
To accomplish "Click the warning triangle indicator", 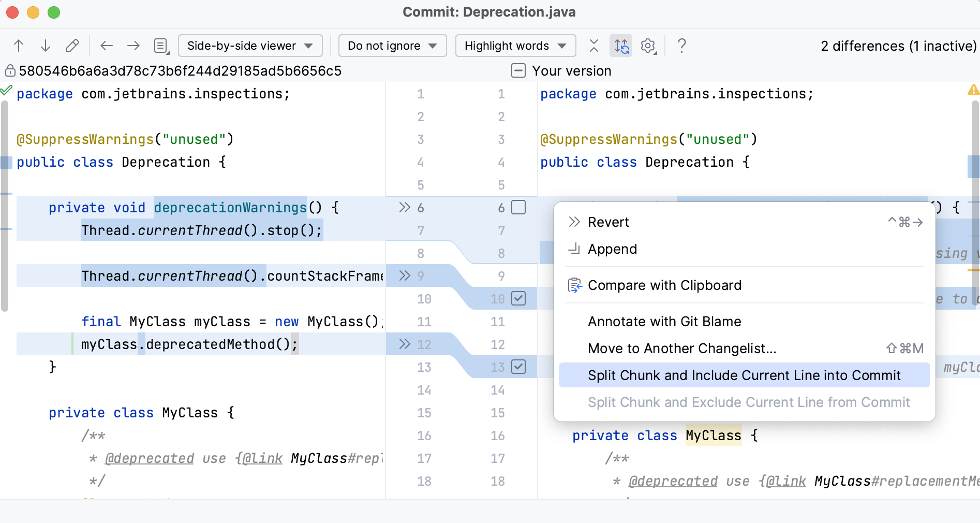I will (x=973, y=91).
